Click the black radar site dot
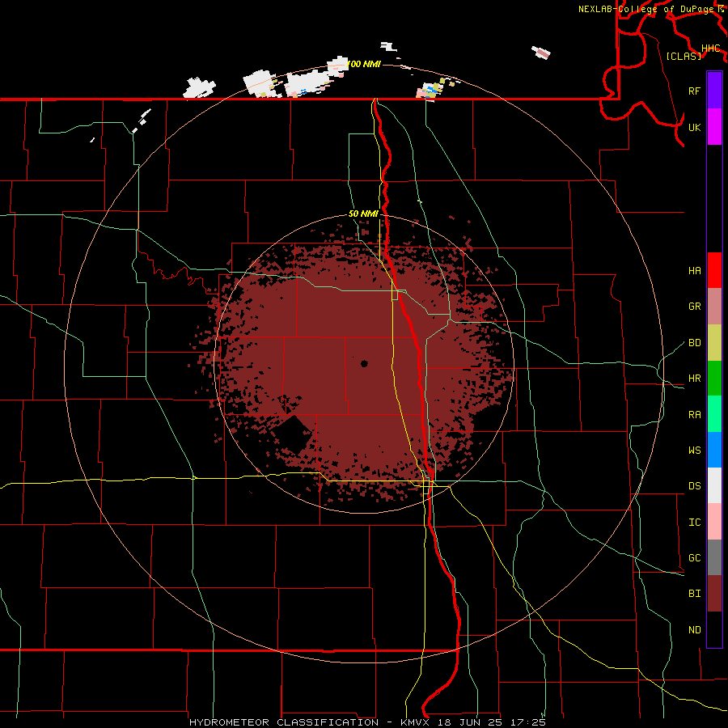728x728 pixels. click(x=364, y=363)
